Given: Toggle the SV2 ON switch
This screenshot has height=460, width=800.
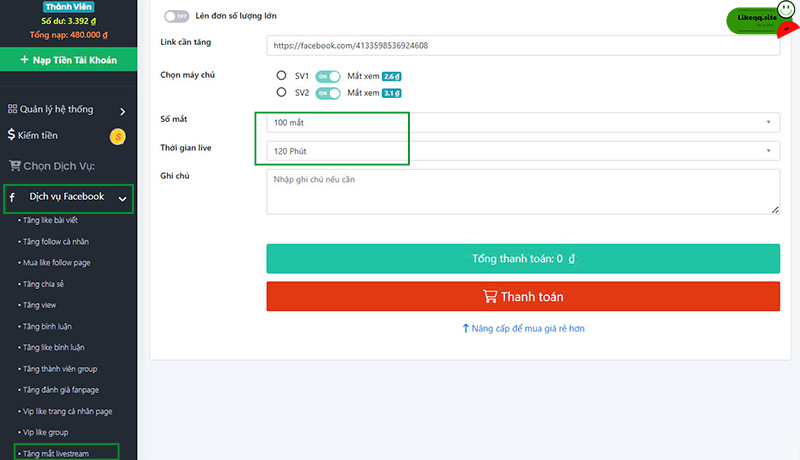Looking at the screenshot, I should 328,93.
